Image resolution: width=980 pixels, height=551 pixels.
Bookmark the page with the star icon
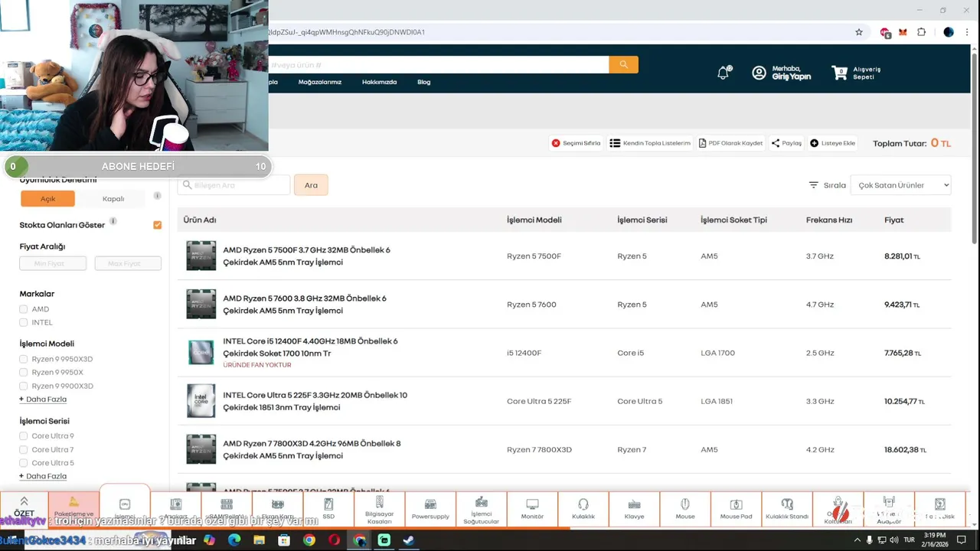pos(859,32)
